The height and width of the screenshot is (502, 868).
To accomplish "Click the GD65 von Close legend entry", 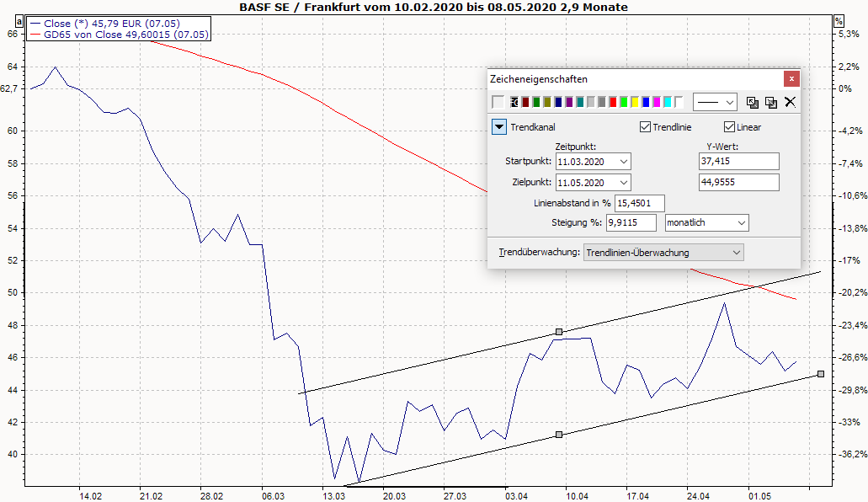I will [x=114, y=35].
